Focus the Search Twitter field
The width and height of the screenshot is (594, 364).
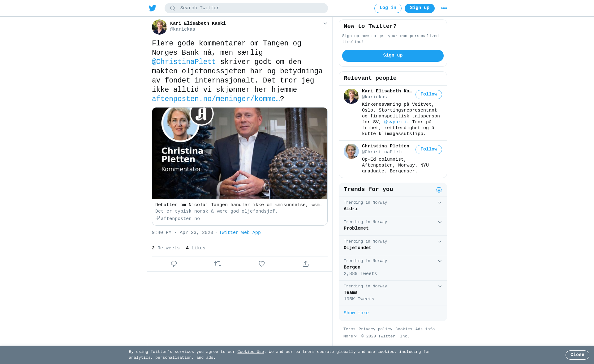click(246, 8)
